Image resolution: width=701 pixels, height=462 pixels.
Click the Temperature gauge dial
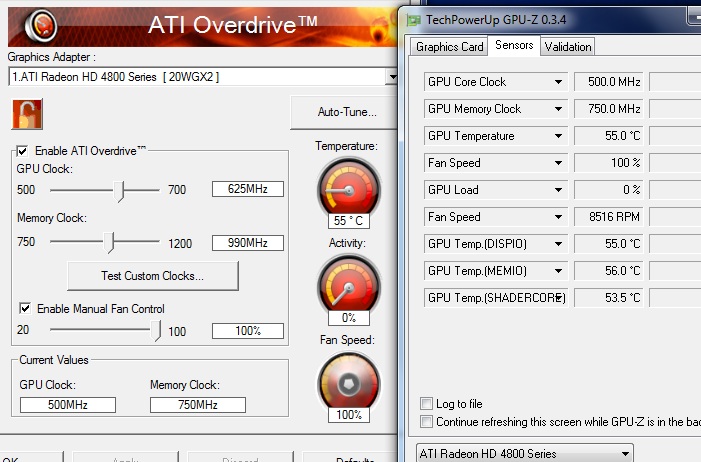tap(349, 187)
